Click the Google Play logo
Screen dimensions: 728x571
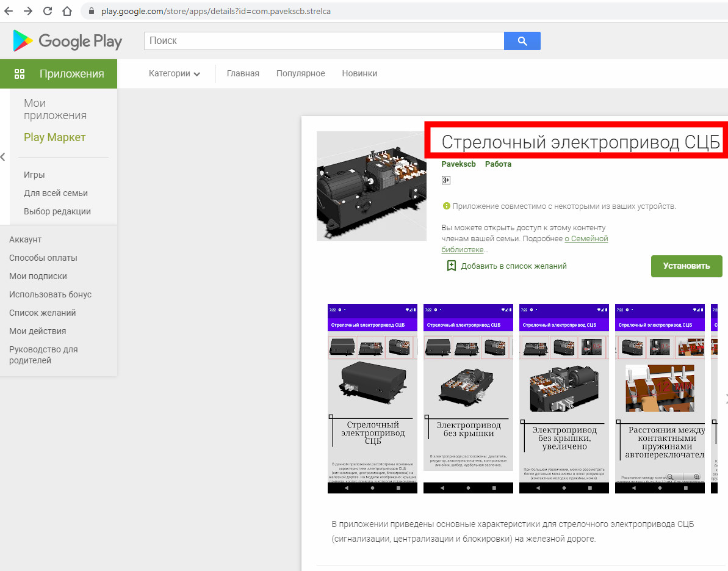(67, 41)
